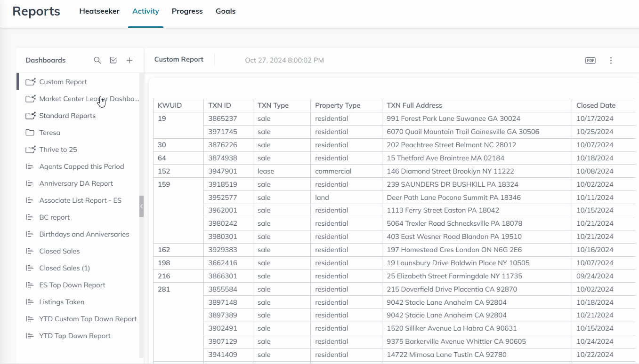Click the Listings Taken list icon
The image size is (639, 364).
(x=30, y=302)
